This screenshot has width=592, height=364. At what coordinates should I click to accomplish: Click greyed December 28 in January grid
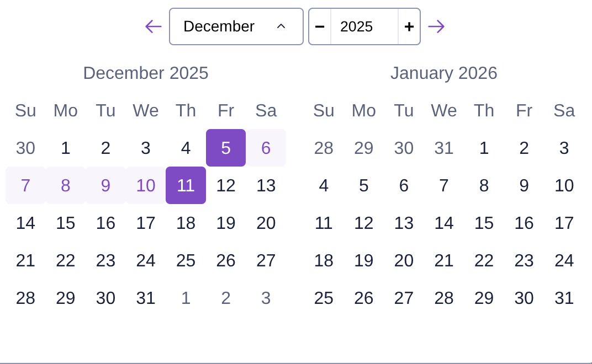coord(324,148)
